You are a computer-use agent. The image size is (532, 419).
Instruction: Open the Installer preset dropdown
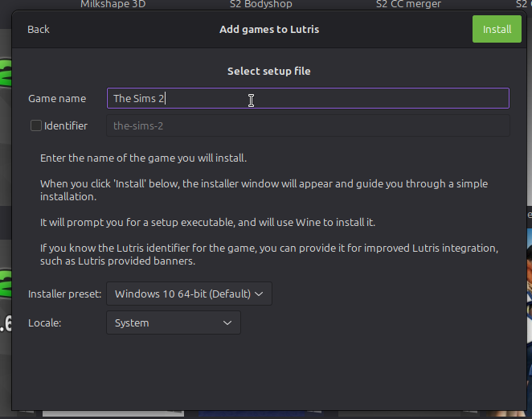(189, 294)
